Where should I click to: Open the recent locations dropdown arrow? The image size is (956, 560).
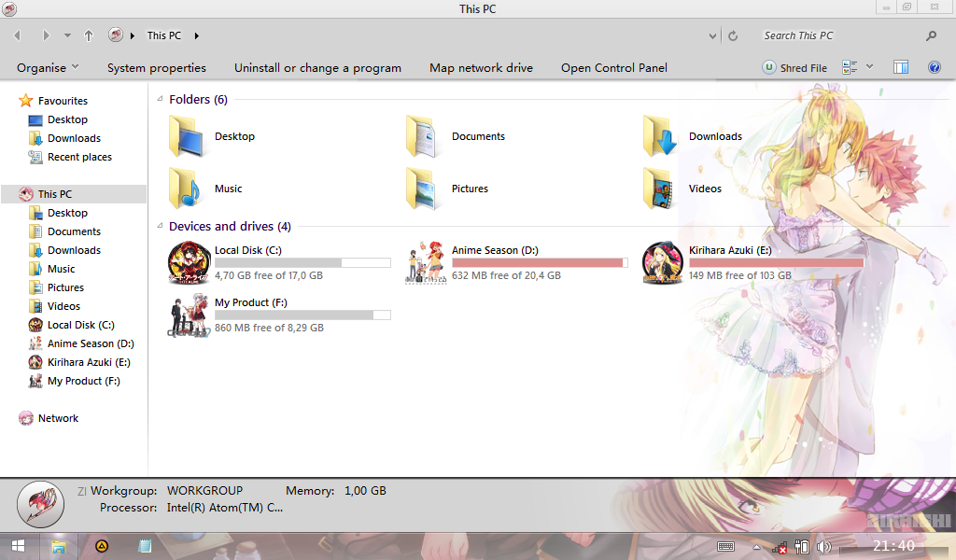click(x=67, y=36)
